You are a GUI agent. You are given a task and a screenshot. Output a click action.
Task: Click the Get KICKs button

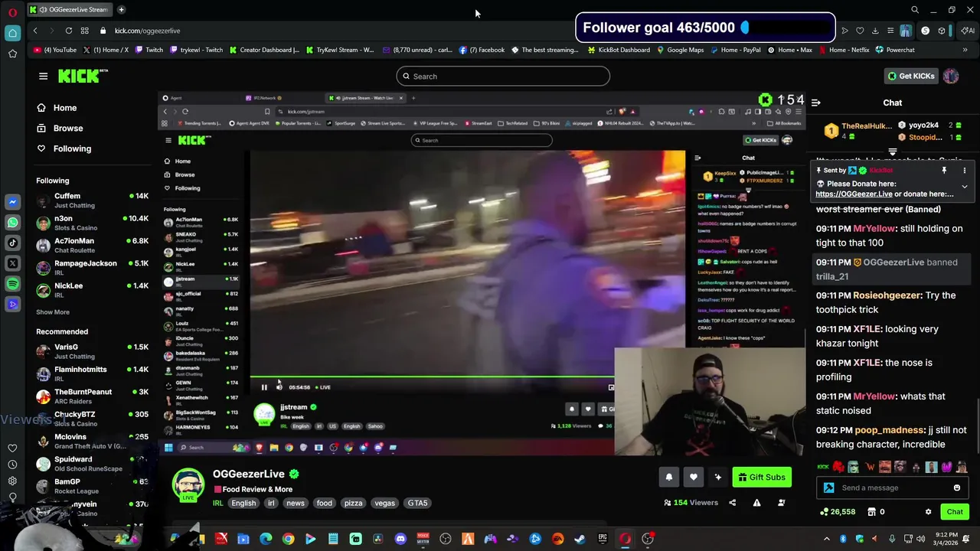pos(910,76)
